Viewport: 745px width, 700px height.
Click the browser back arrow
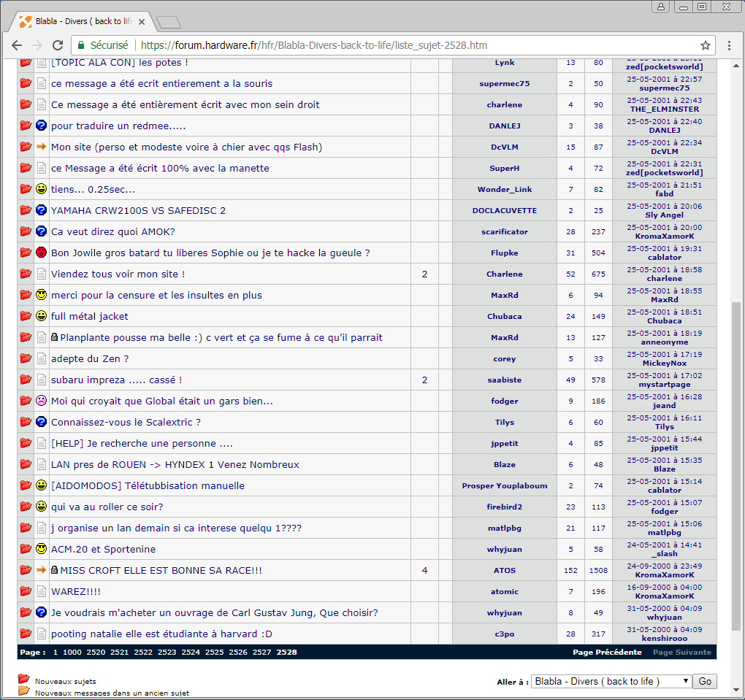(17, 45)
